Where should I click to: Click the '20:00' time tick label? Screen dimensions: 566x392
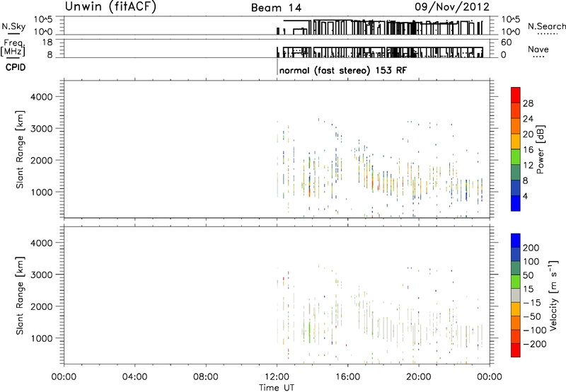coord(418,377)
